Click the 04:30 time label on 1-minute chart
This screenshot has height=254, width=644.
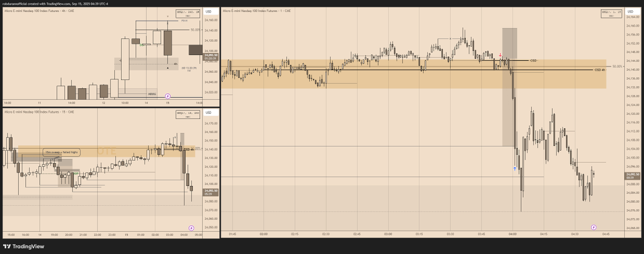pyautogui.click(x=575, y=234)
